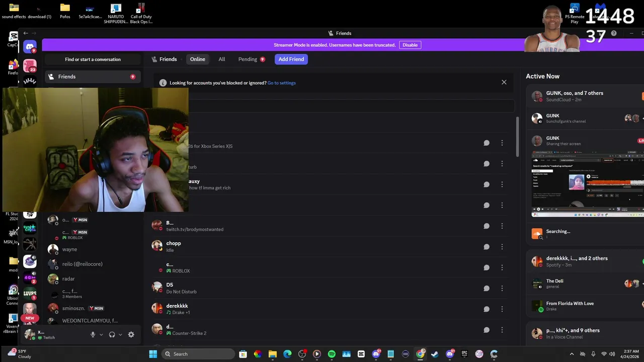This screenshot has width=644, height=362.
Task: Open Discord user settings gear
Action: [x=131, y=334]
